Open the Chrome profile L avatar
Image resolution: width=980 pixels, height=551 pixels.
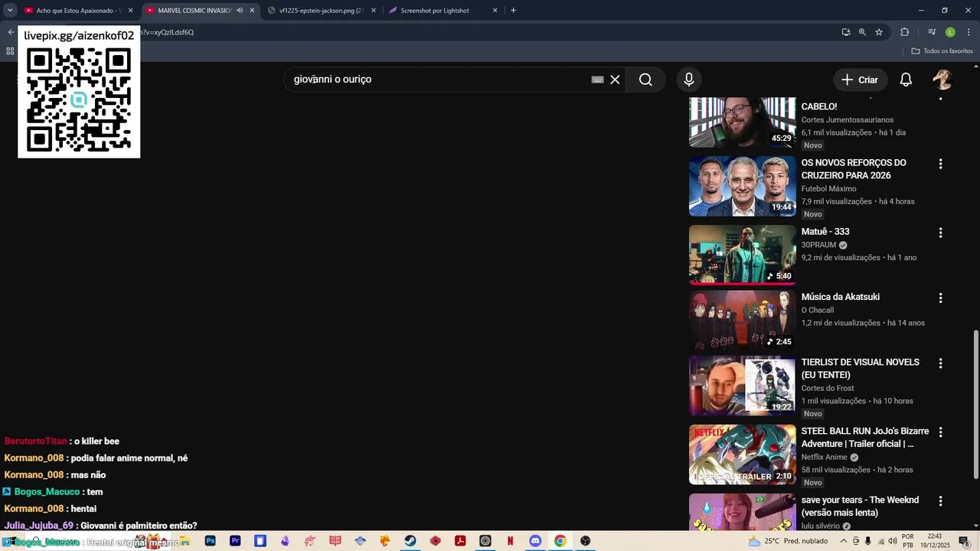click(x=950, y=32)
